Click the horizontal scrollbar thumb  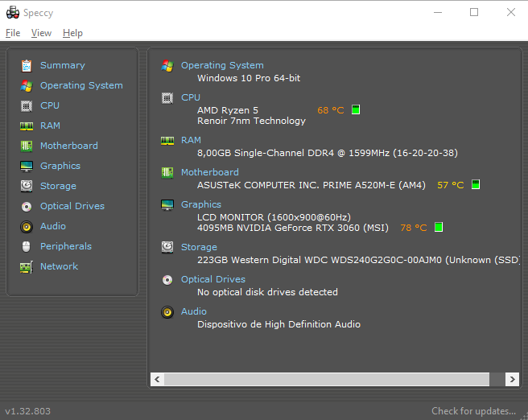click(327, 379)
